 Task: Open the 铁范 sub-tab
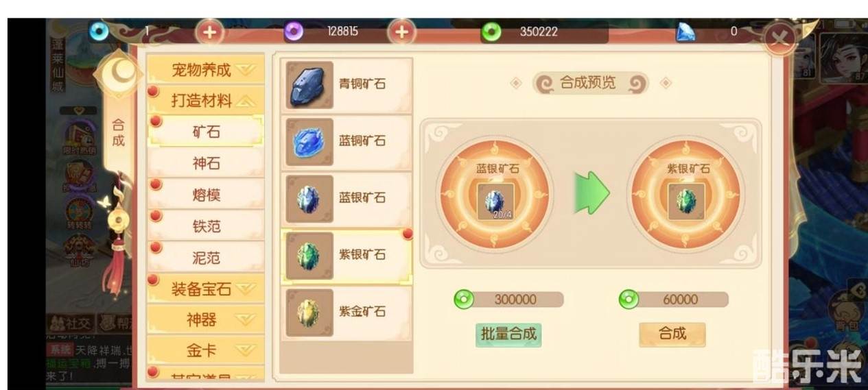206,226
